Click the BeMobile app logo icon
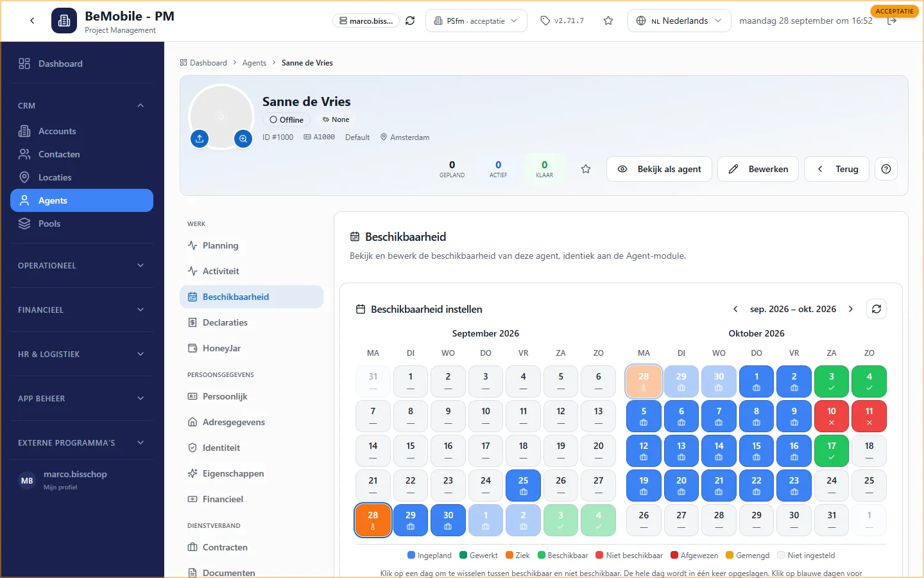The height and width of the screenshot is (578, 924). (x=64, y=21)
